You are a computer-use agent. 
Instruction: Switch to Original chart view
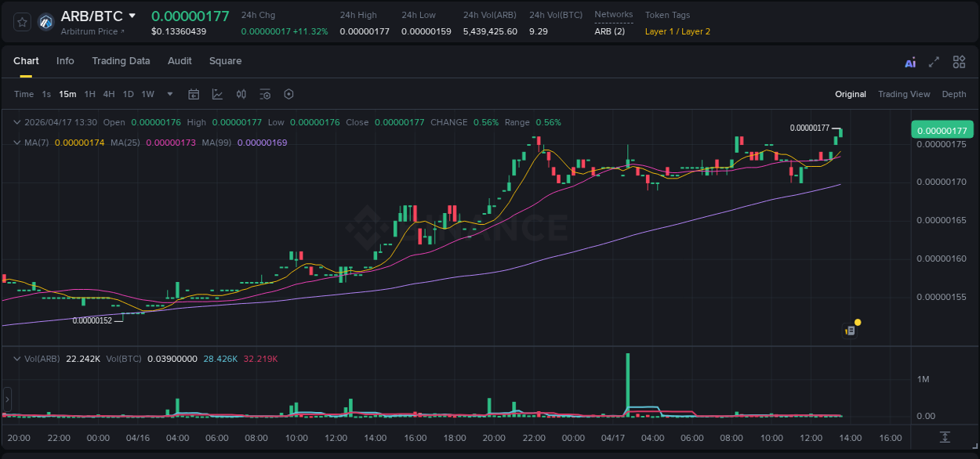pos(850,94)
